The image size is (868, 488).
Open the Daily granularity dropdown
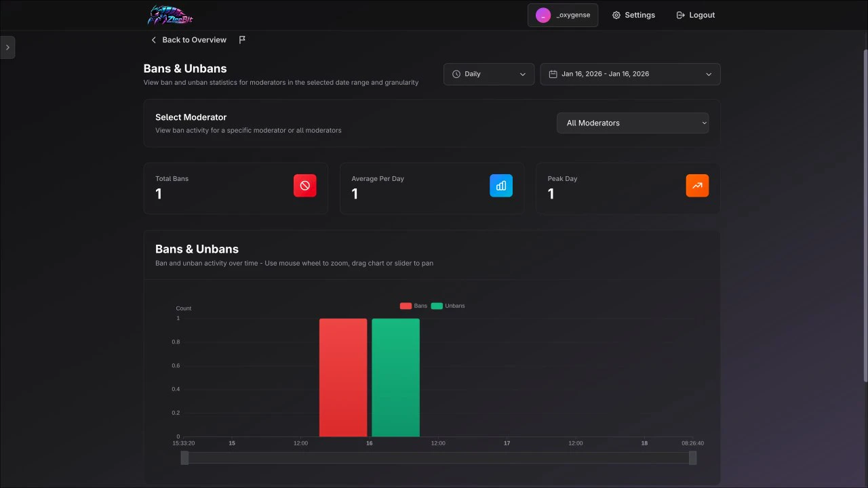click(x=488, y=74)
